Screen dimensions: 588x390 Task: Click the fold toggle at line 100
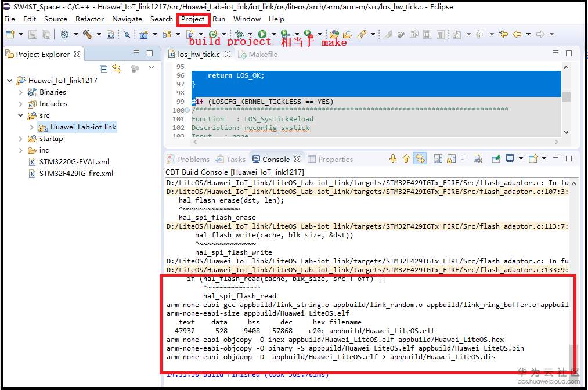click(187, 110)
